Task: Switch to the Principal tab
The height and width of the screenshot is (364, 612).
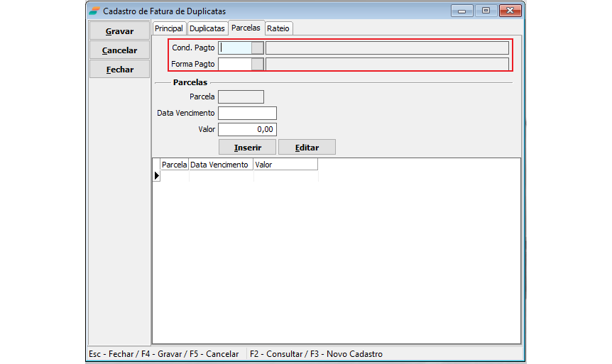Action: point(169,28)
